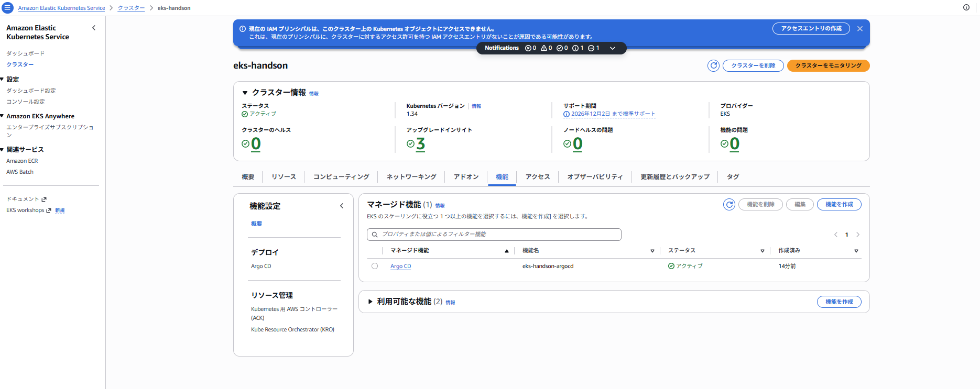Show warning notifications count icon
The height and width of the screenshot is (389, 980).
[x=544, y=48]
